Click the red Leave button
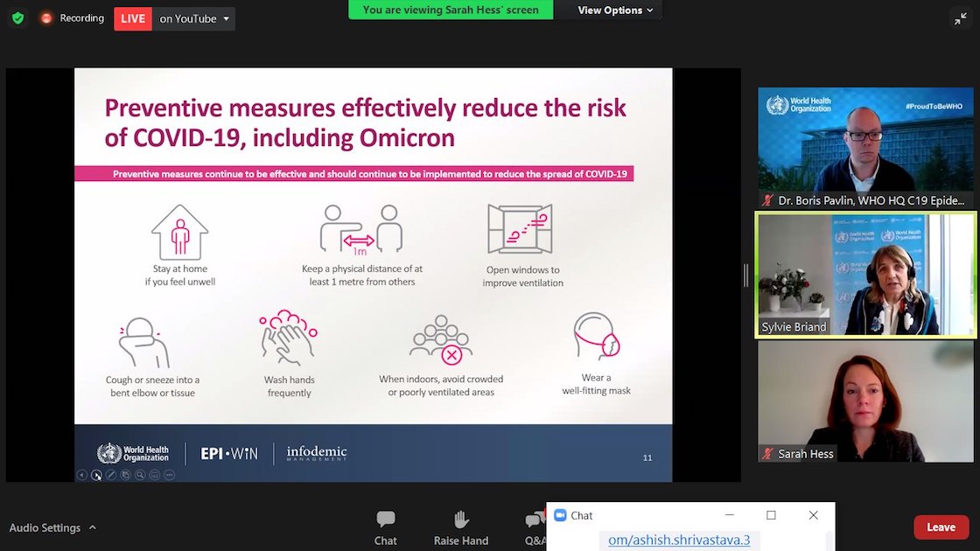This screenshot has width=980, height=551. click(x=941, y=527)
